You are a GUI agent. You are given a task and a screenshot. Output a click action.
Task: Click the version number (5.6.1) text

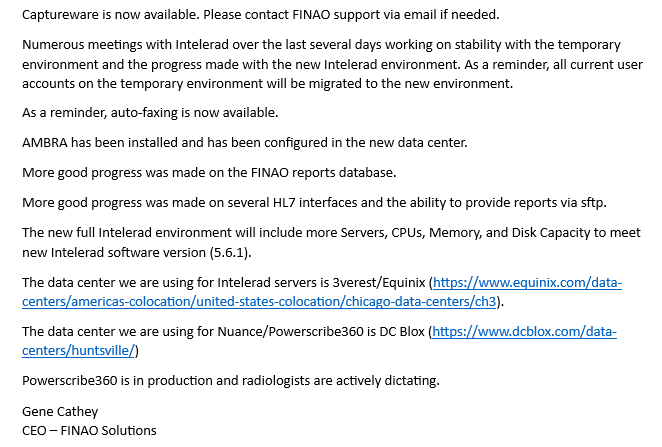228,252
